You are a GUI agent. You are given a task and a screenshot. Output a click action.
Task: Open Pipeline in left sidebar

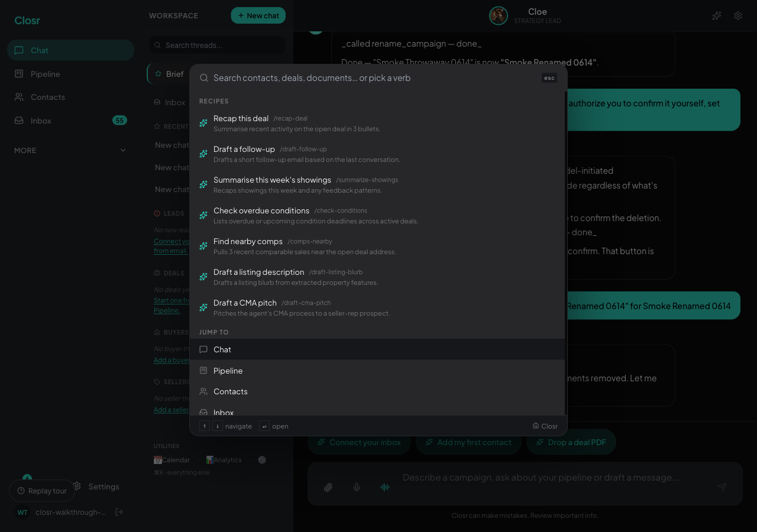coord(71,74)
